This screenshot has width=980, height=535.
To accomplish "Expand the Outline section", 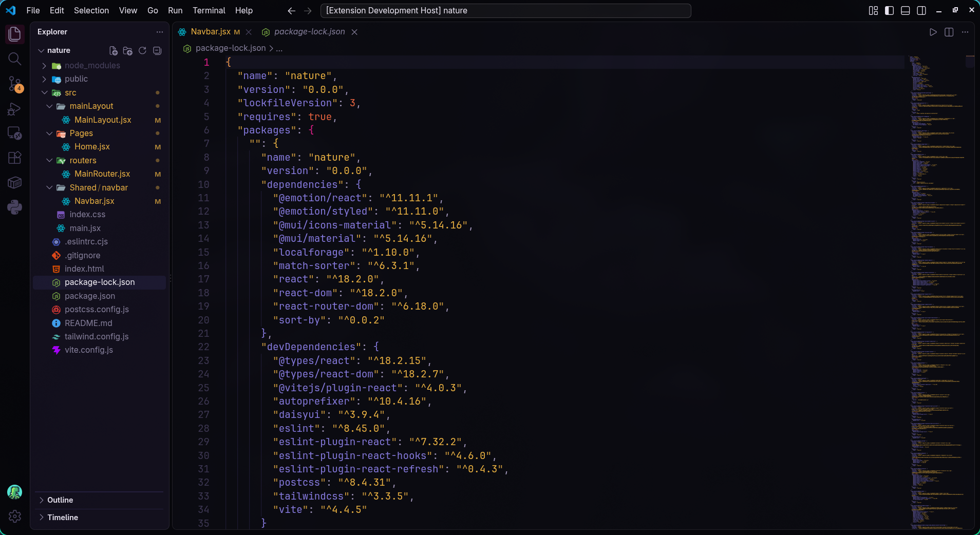I will tap(100, 500).
